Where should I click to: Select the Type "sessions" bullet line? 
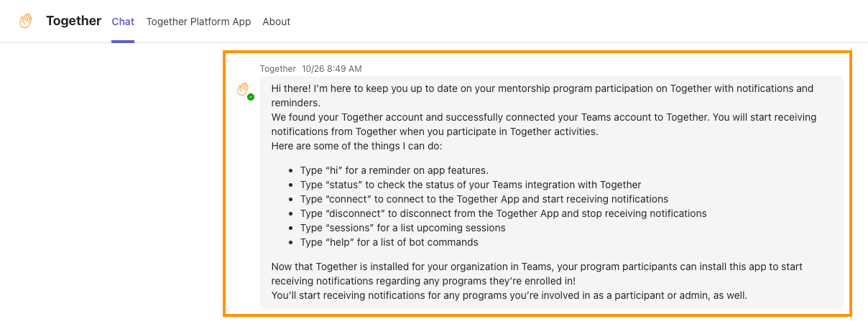(x=402, y=228)
